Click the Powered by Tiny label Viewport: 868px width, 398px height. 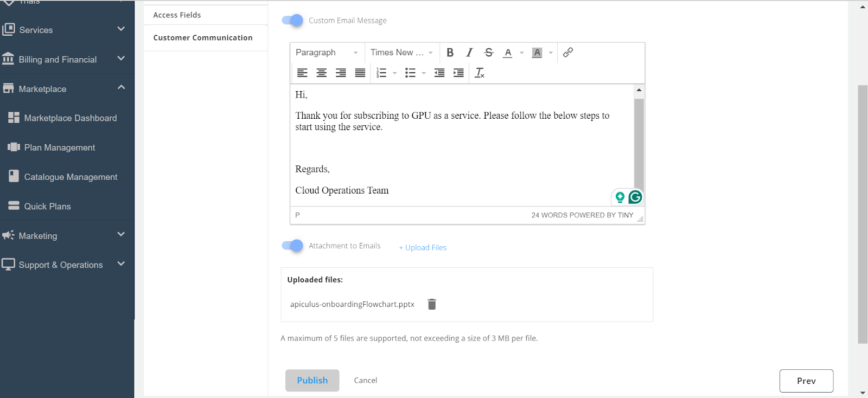(x=602, y=215)
